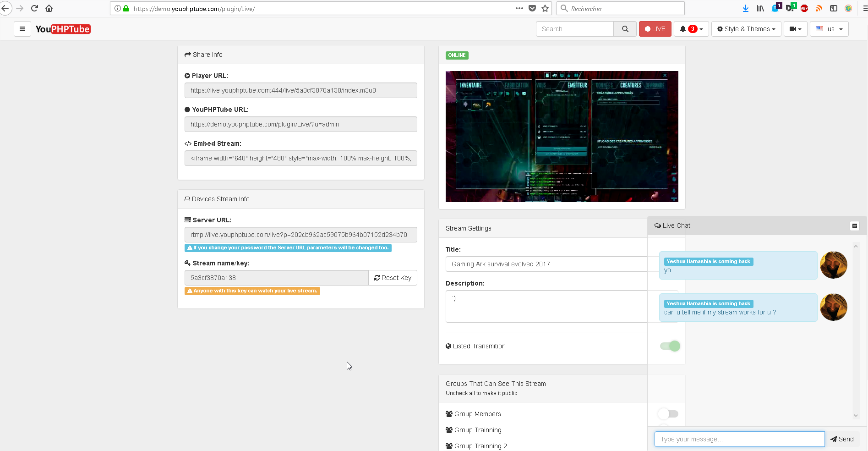Click the Devices Stream Info panel heading
Image resolution: width=868 pixels, height=451 pixels.
pyautogui.click(x=301, y=199)
